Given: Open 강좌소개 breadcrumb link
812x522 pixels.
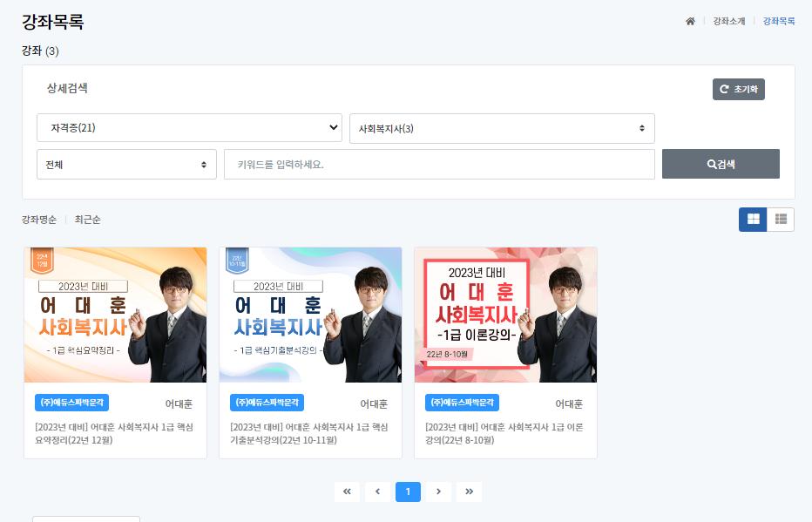Looking at the screenshot, I should point(728,21).
